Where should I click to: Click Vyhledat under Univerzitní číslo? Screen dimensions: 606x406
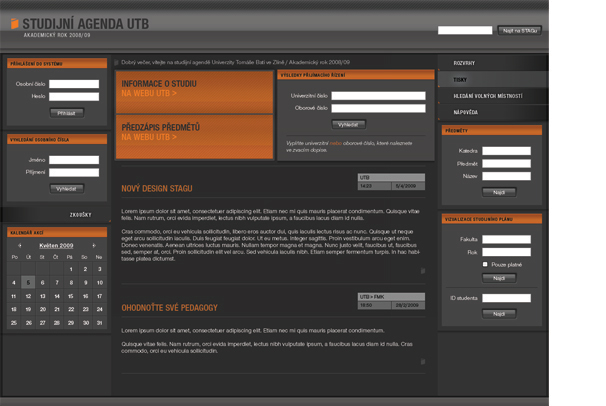pos(349,125)
